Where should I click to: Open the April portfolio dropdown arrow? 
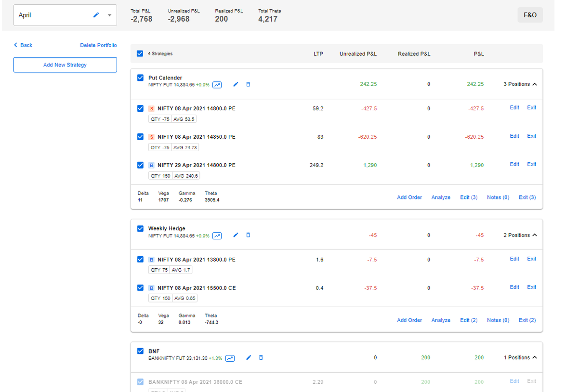(x=109, y=15)
